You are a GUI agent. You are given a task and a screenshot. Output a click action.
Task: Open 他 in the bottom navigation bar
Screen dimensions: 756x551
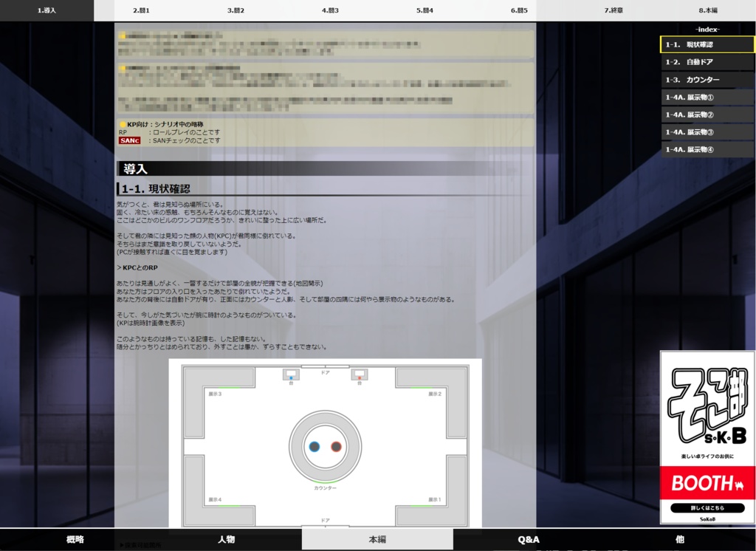680,539
